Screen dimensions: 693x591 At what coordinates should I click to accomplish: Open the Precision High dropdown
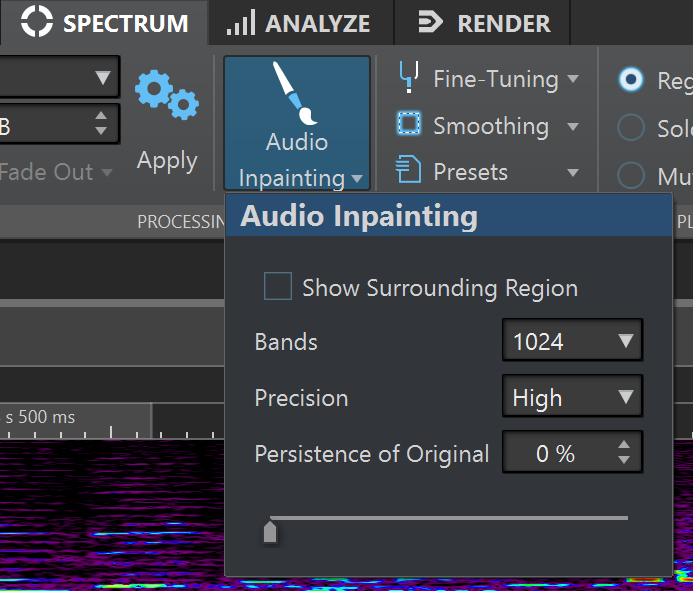572,397
